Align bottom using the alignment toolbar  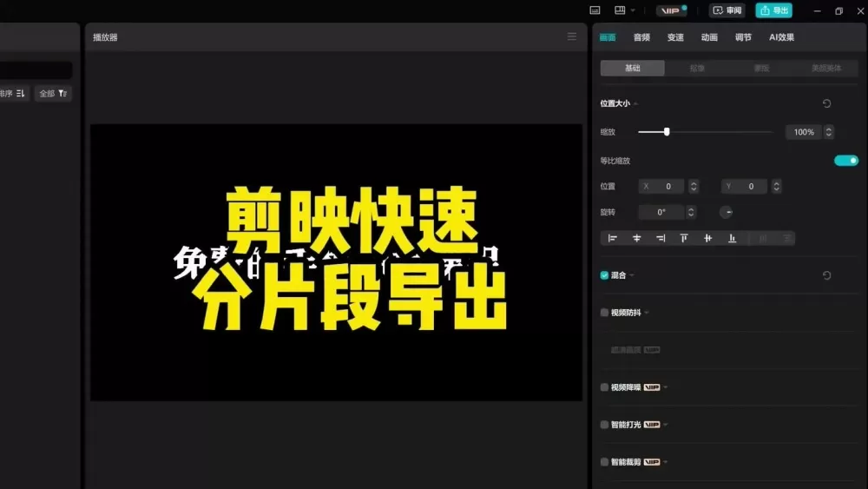tap(732, 238)
